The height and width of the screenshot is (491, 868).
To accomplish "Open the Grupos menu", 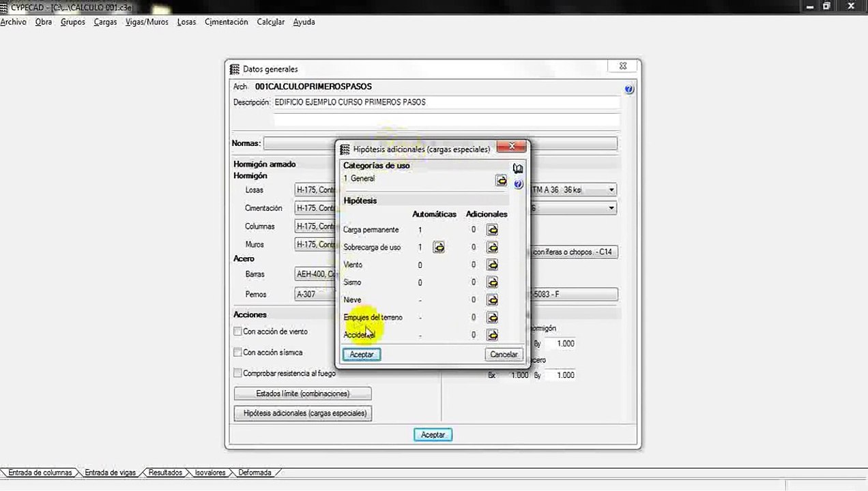I will [73, 22].
